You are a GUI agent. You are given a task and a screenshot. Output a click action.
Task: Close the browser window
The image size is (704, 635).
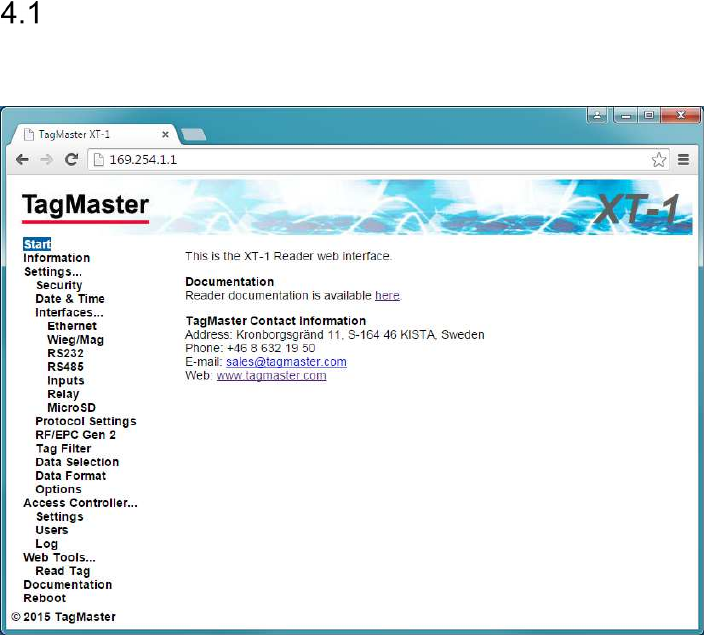tap(680, 115)
